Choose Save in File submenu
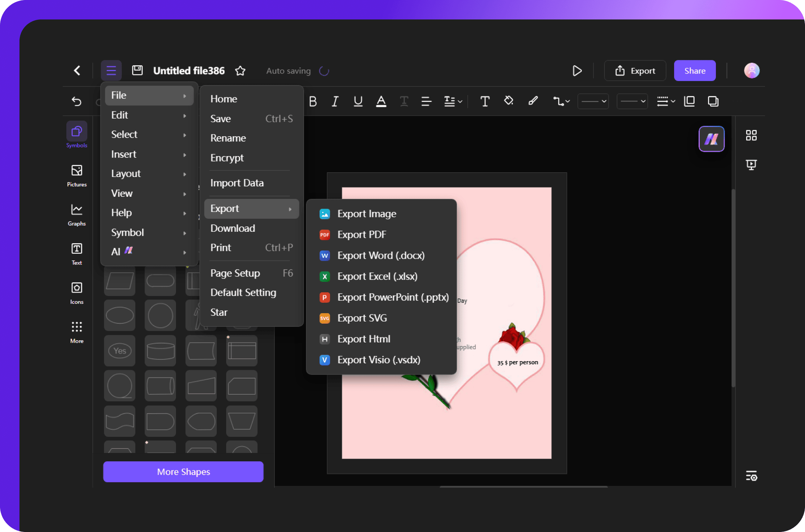The width and height of the screenshot is (805, 532). (251, 119)
